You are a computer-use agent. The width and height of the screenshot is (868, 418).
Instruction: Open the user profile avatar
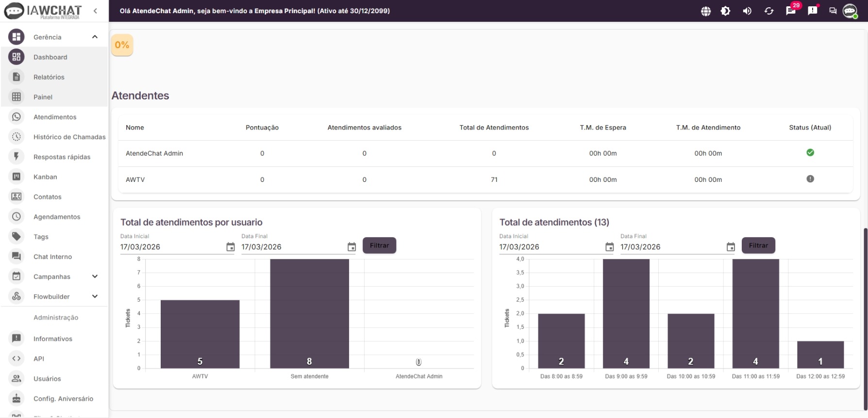850,11
